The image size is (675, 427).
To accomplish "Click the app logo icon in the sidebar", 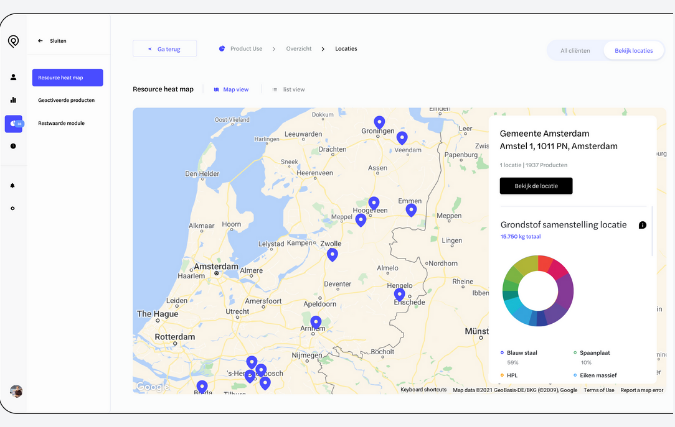I will click(13, 41).
